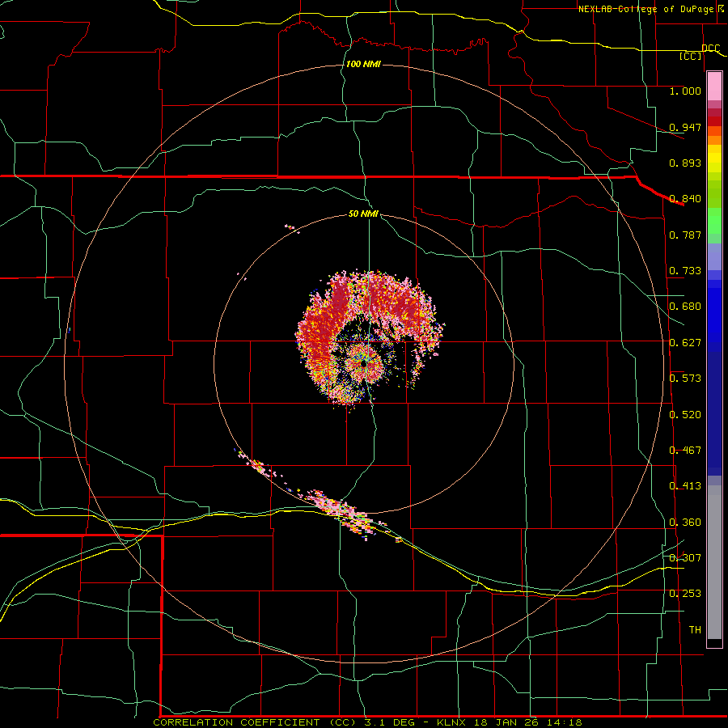
Task: Click the 0.787 scale value
Action: [x=685, y=235]
